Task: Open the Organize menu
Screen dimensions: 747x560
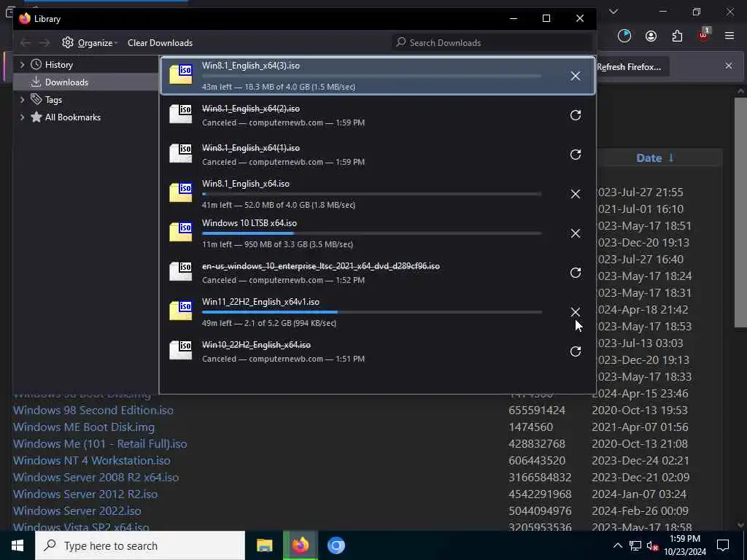Action: (90, 43)
